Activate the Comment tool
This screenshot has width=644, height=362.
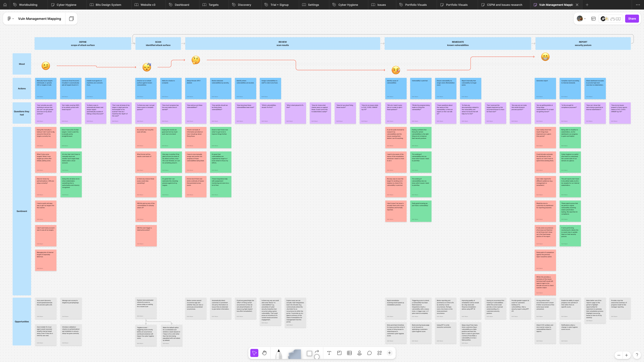(369, 353)
